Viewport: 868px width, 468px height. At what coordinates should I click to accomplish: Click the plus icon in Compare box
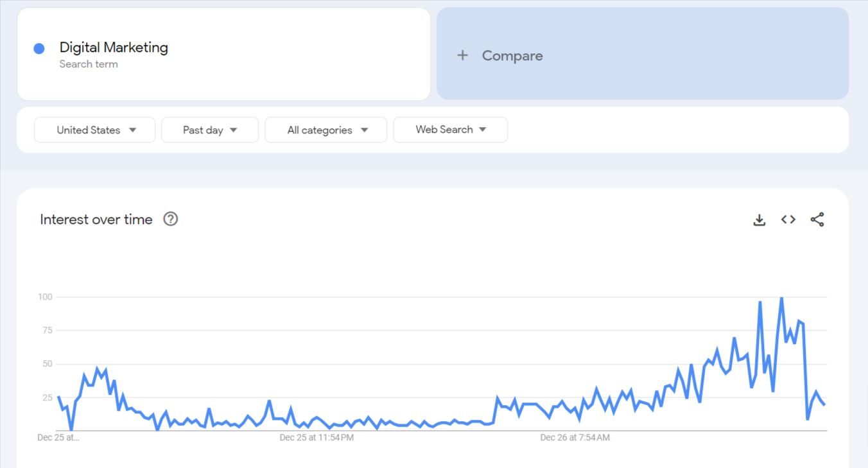click(462, 56)
